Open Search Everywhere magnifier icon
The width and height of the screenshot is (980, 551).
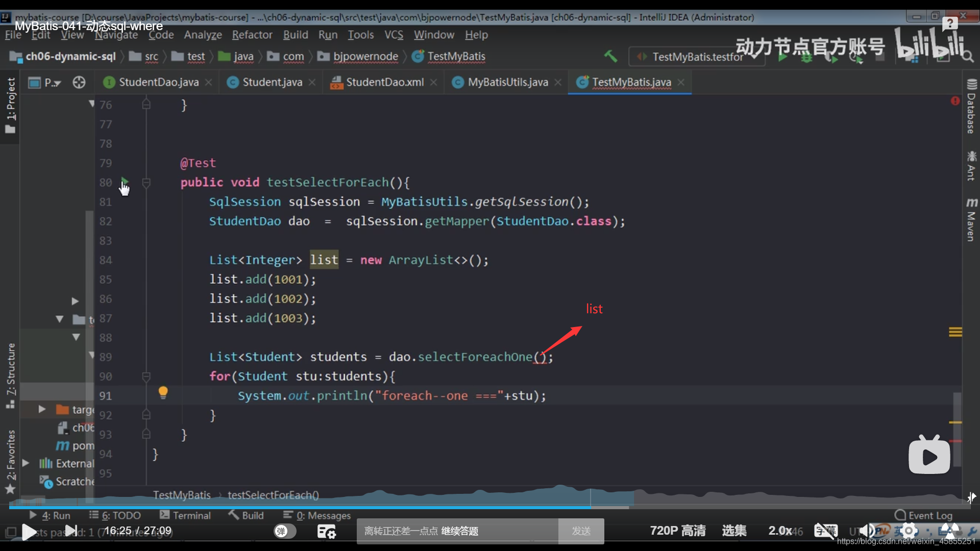[968, 57]
